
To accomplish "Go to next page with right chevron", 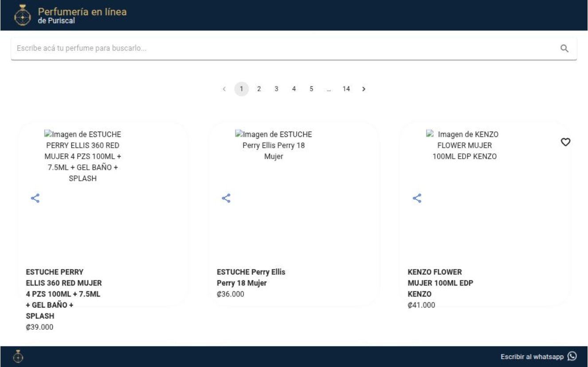I will tap(364, 89).
